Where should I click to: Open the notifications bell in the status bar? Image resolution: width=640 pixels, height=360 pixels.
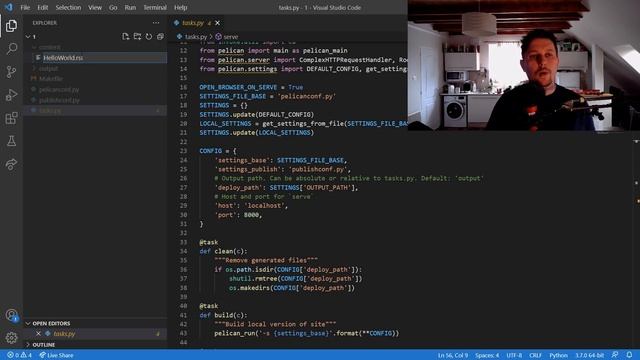tap(629, 355)
